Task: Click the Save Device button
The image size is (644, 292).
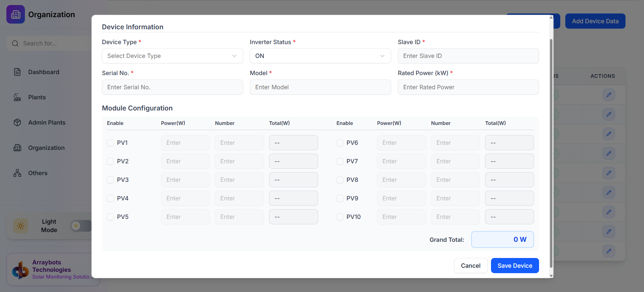Action: coord(515,266)
